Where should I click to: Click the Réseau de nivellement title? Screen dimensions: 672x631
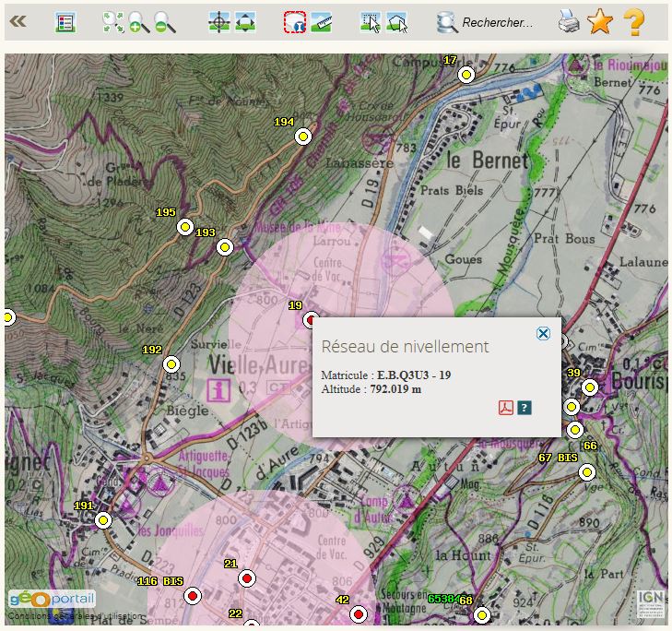point(405,347)
